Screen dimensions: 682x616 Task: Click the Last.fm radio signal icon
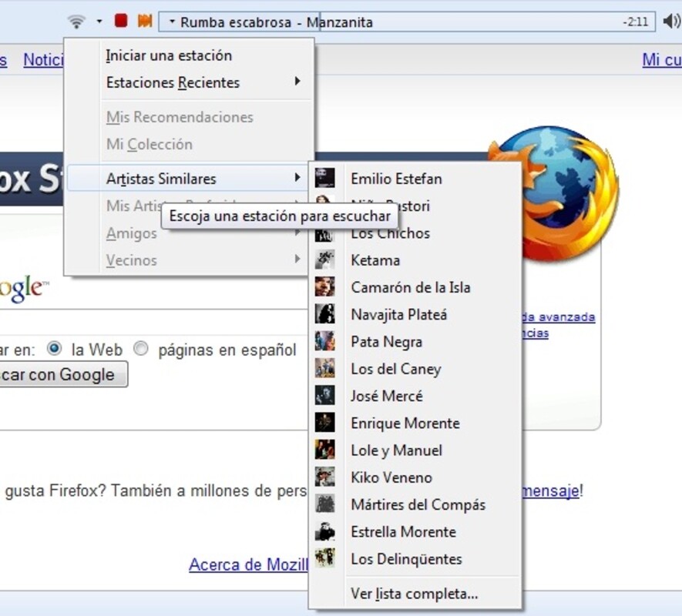[76, 22]
